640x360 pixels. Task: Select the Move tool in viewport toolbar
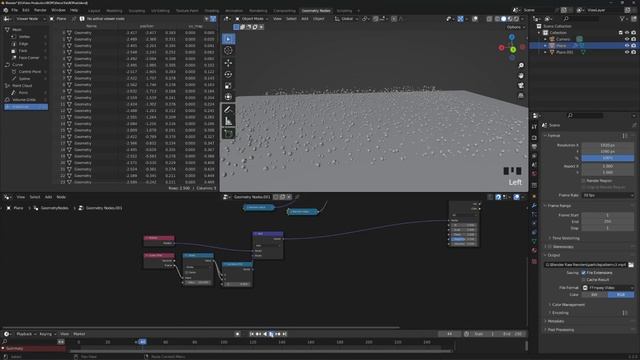pyautogui.click(x=228, y=63)
